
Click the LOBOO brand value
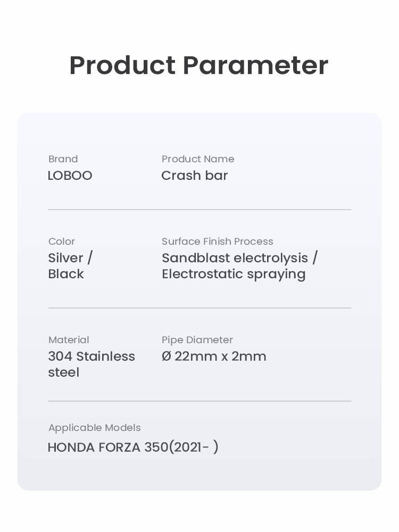tap(70, 176)
